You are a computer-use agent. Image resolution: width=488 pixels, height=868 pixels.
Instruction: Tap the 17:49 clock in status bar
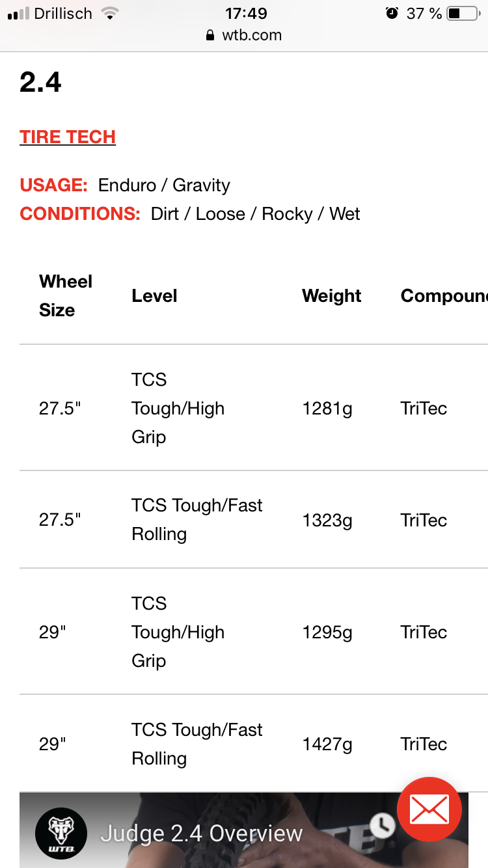(x=246, y=14)
